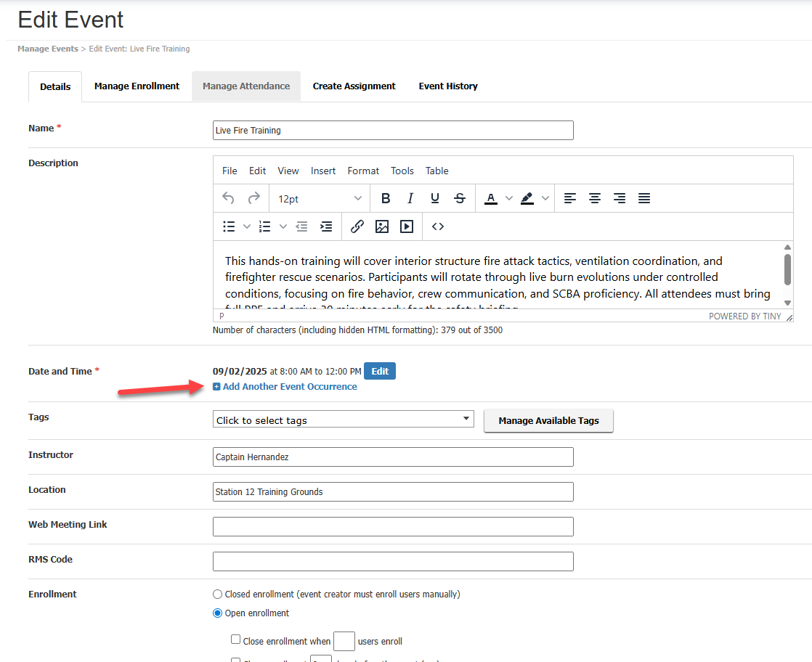This screenshot has height=662, width=812.
Task: Click Manage Available Tags button
Action: point(548,420)
